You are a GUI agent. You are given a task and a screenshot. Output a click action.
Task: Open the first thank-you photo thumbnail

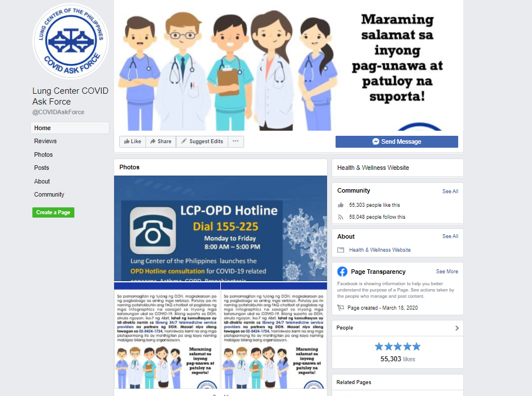pos(167,335)
